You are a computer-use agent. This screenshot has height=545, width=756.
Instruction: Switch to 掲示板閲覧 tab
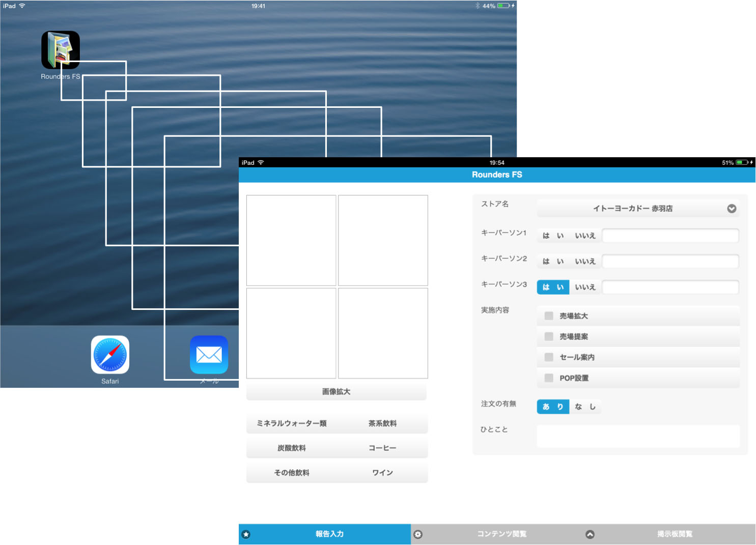pos(669,534)
